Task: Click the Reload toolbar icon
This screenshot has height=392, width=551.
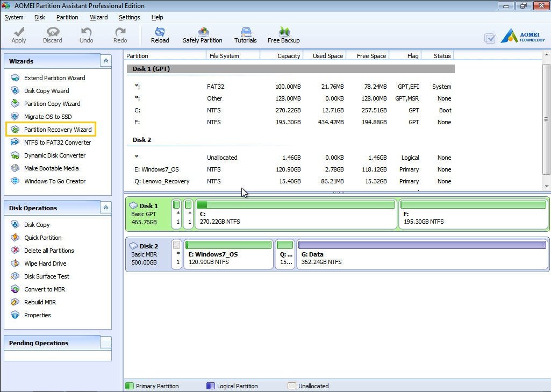Action: click(x=160, y=35)
